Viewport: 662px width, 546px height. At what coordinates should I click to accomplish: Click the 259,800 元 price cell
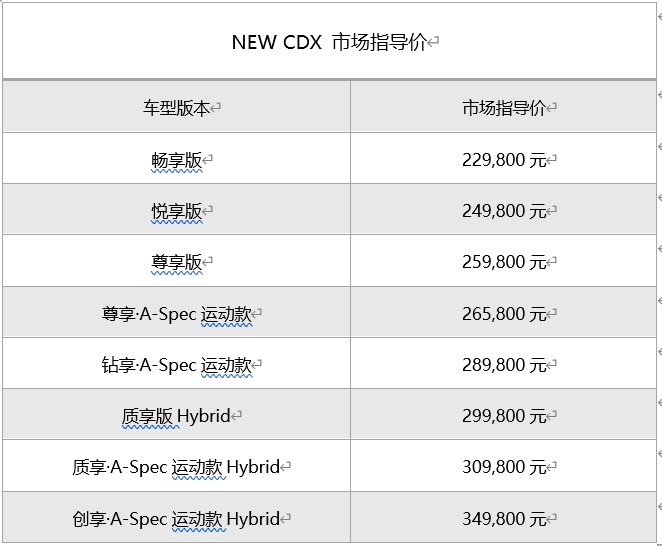[503, 261]
